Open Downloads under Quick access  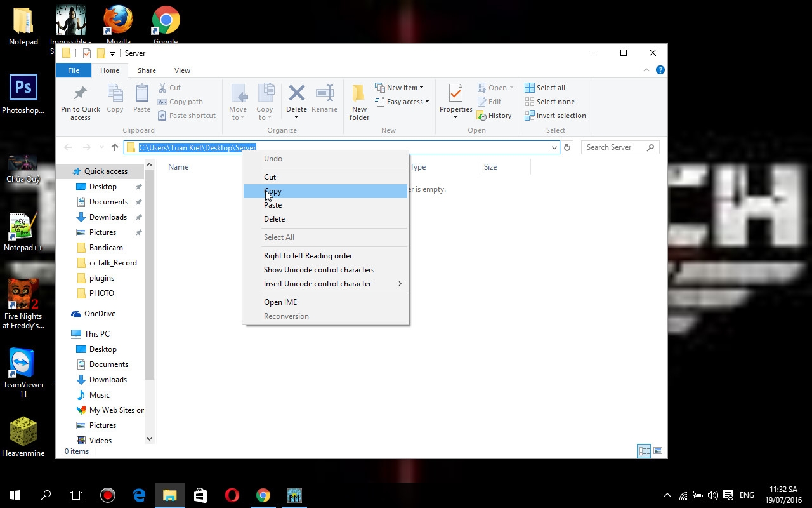pyautogui.click(x=108, y=217)
